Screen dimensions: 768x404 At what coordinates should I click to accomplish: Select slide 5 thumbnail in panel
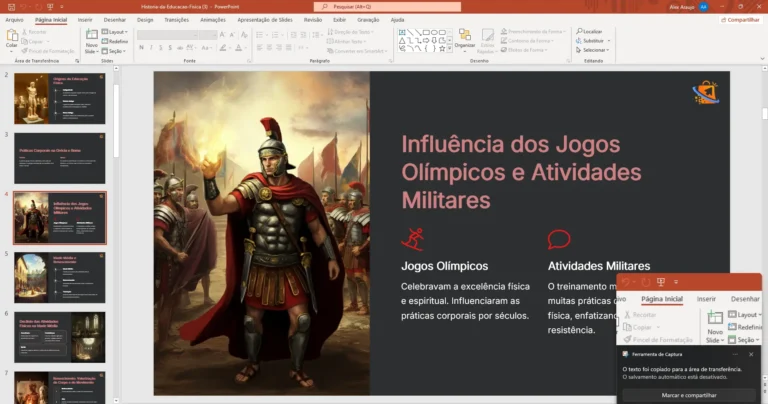59,276
